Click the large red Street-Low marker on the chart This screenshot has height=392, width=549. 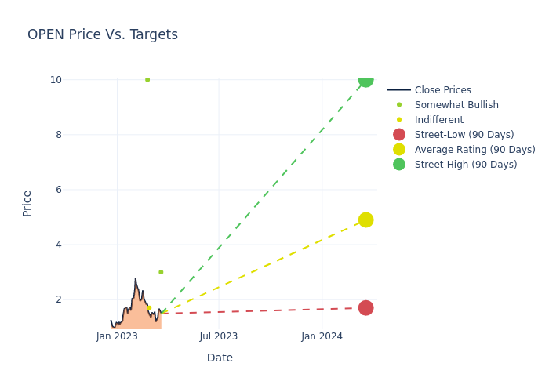point(365,308)
